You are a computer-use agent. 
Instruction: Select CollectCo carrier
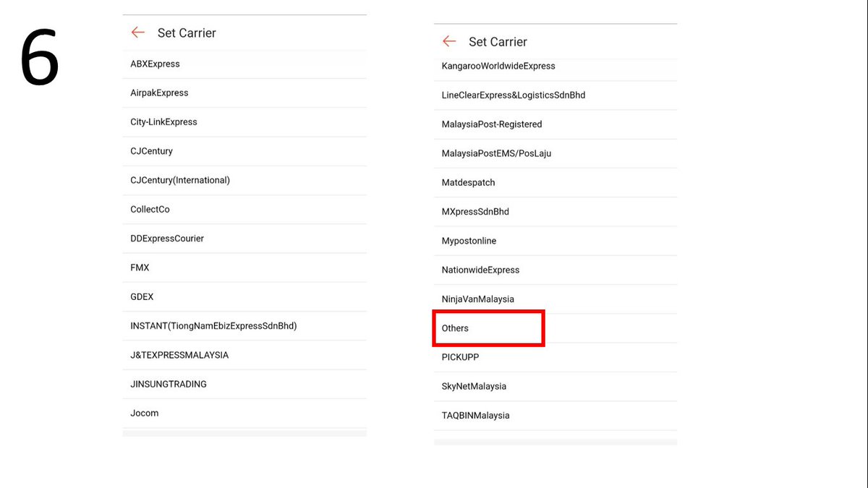click(244, 210)
